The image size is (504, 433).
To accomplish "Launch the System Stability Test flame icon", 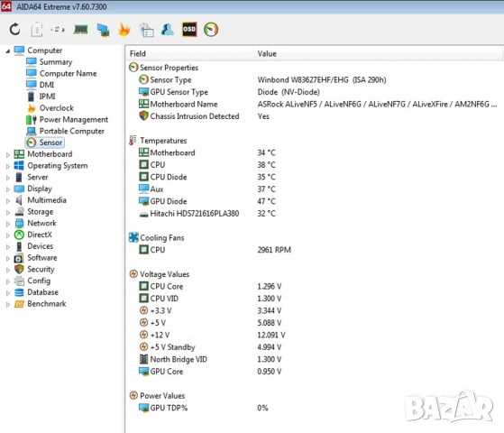I will [124, 30].
